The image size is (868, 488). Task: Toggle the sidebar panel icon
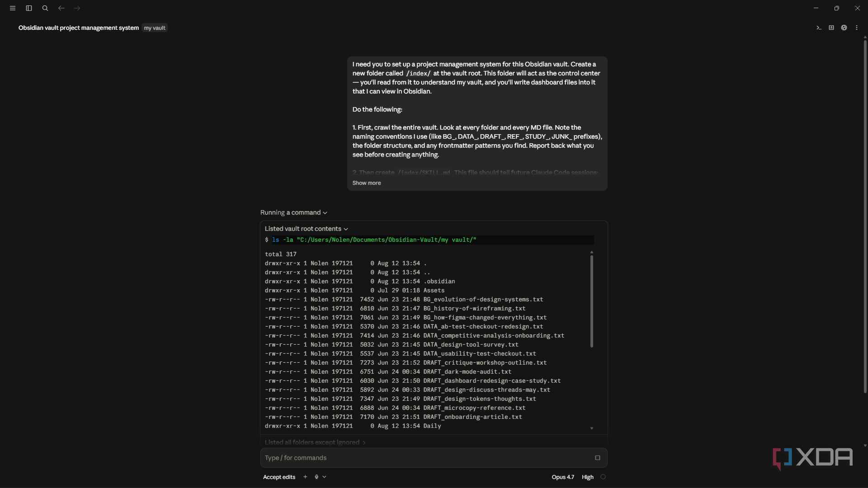[29, 8]
